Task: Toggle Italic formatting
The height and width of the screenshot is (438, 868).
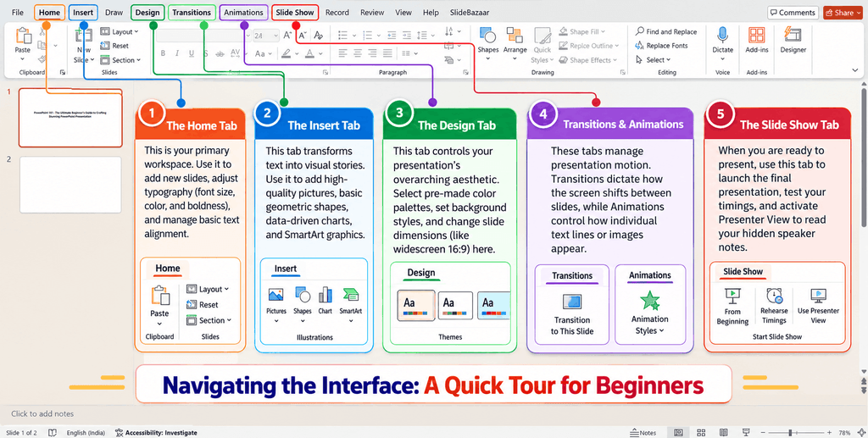Action: pos(177,53)
